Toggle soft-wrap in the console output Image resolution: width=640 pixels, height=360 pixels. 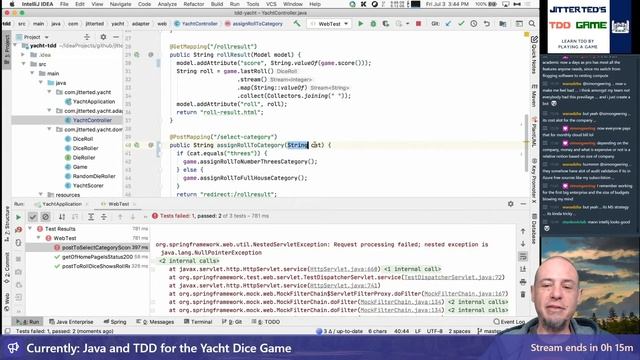point(523,256)
